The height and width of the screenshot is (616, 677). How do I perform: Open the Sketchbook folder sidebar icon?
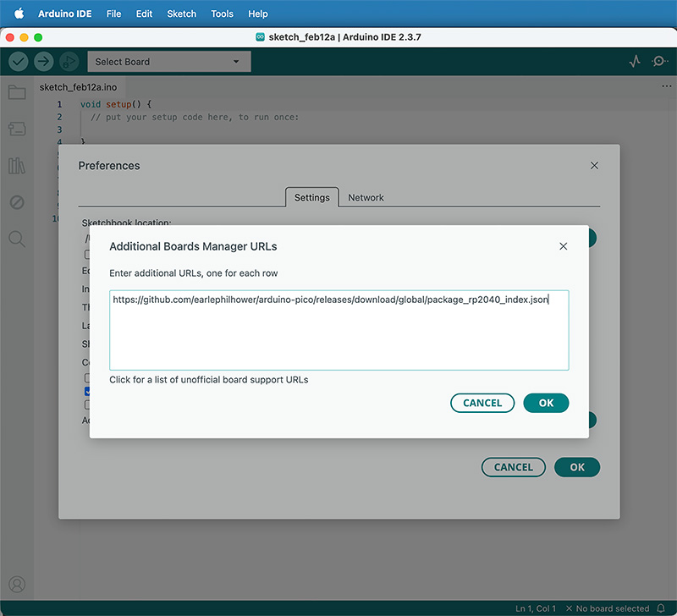[17, 91]
